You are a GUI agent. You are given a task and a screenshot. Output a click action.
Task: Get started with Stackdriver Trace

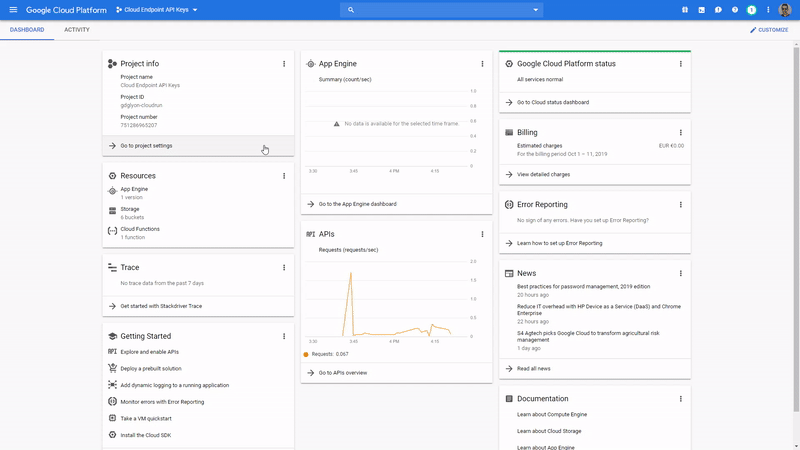coord(198,306)
